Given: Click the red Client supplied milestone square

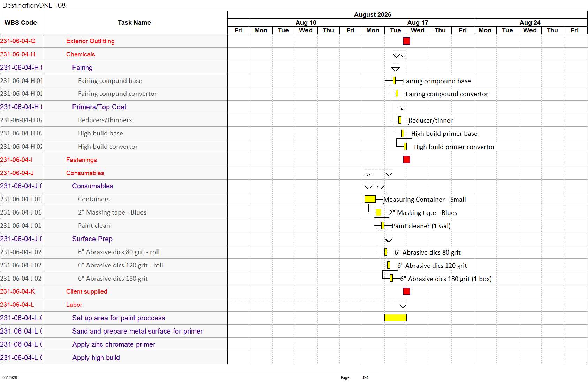Looking at the screenshot, I should (x=406, y=291).
